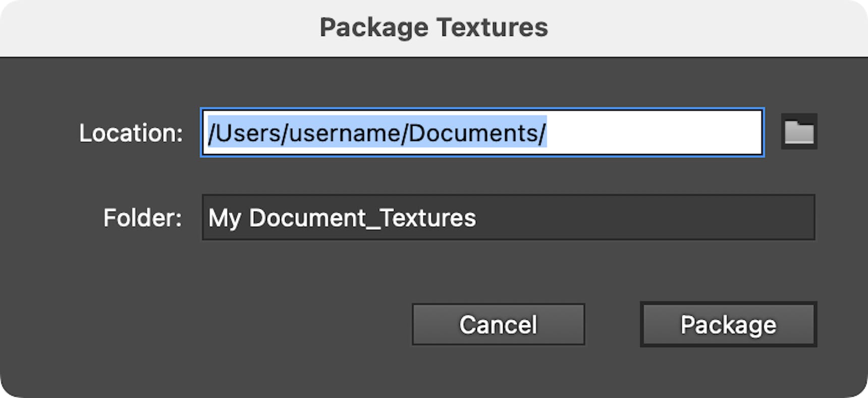Viewport: 868px width, 398px height.
Task: Click the Folder label
Action: point(141,218)
